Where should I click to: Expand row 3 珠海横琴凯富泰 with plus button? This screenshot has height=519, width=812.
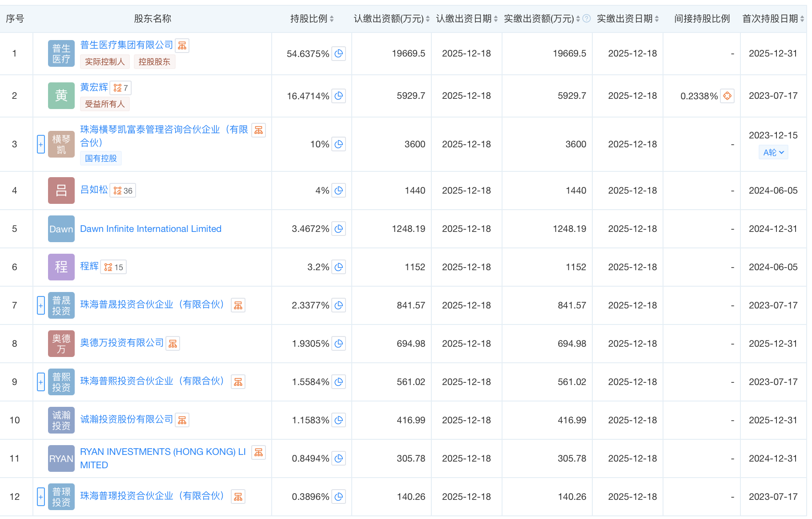[41, 144]
